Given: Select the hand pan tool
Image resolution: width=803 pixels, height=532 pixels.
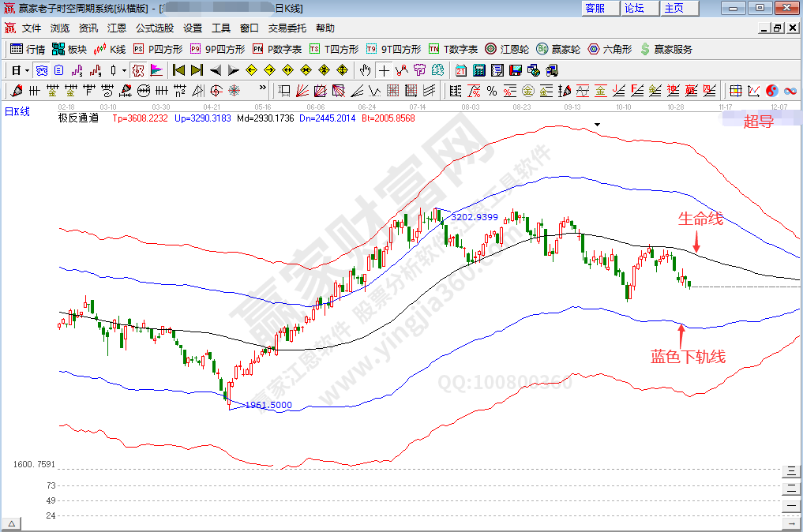Looking at the screenshot, I should [366, 70].
